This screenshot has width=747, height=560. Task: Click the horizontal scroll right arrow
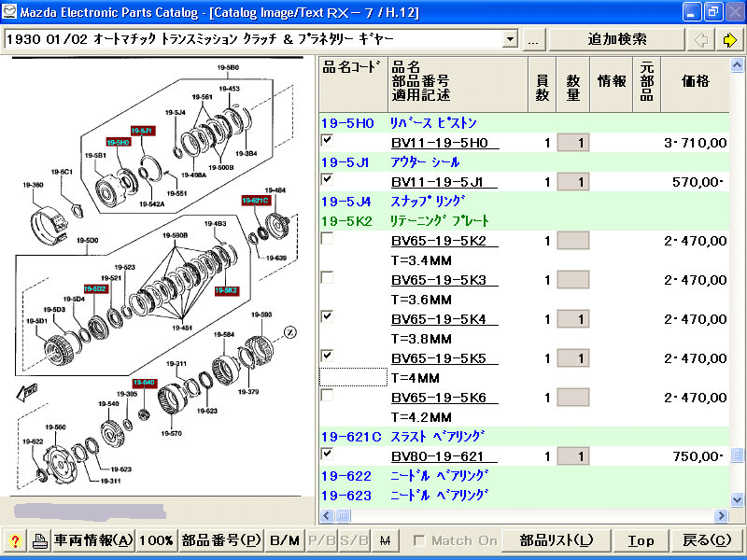coord(721,515)
